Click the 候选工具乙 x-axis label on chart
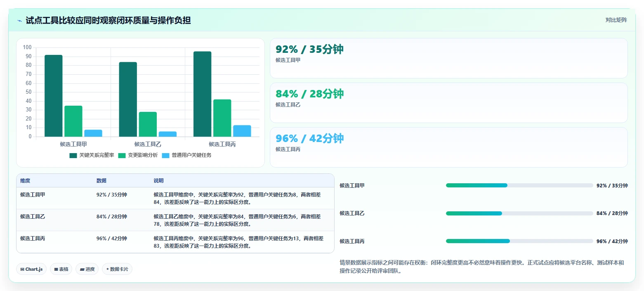Image resolution: width=644 pixels, height=291 pixels. point(148,144)
